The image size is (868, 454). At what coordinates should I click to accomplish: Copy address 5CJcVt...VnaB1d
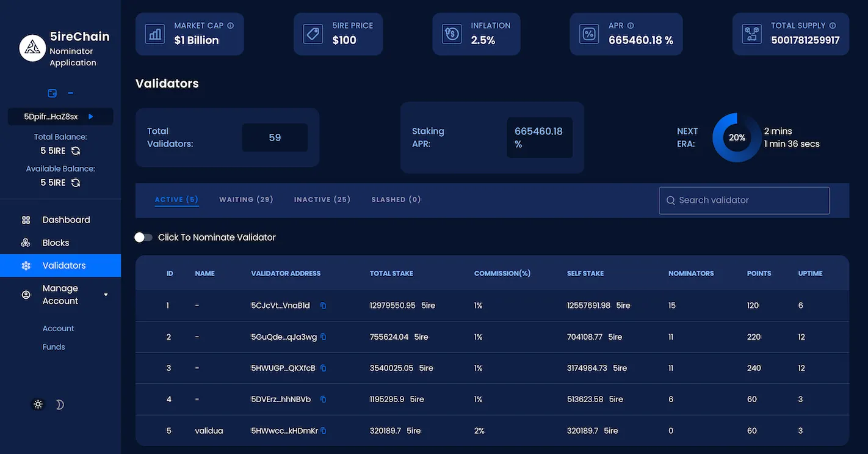click(323, 306)
